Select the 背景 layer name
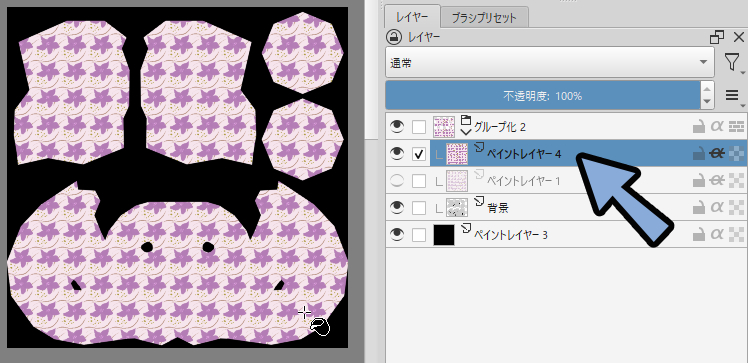748x363 pixels. tap(498, 207)
